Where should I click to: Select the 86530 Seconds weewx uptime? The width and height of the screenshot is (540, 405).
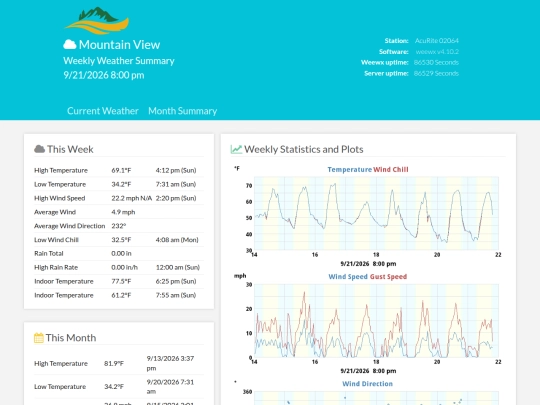pos(436,62)
